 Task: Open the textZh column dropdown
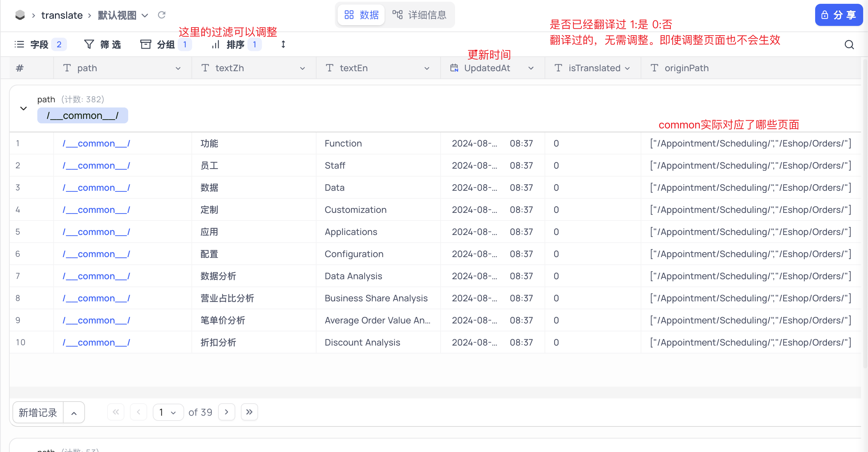coord(302,68)
